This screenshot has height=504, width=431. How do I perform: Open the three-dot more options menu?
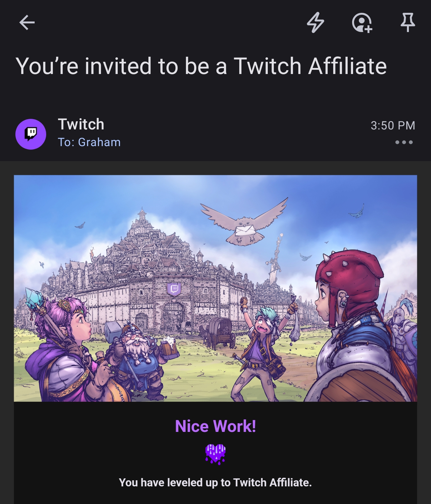404,142
